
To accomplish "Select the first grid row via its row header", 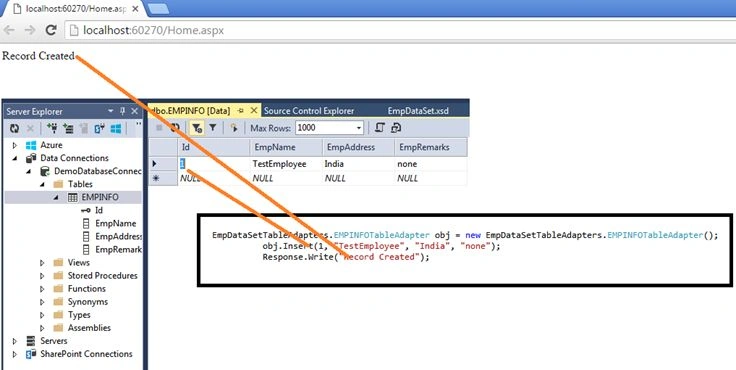I will tap(163, 164).
